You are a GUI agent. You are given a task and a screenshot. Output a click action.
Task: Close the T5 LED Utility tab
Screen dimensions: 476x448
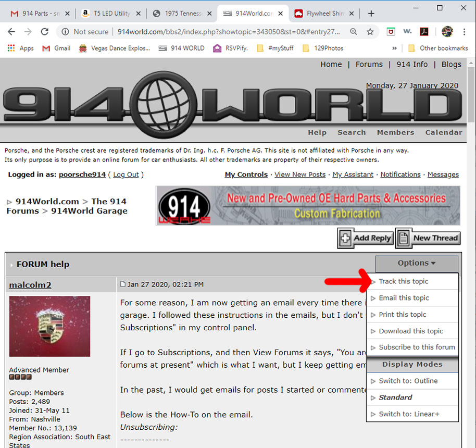tap(138, 14)
